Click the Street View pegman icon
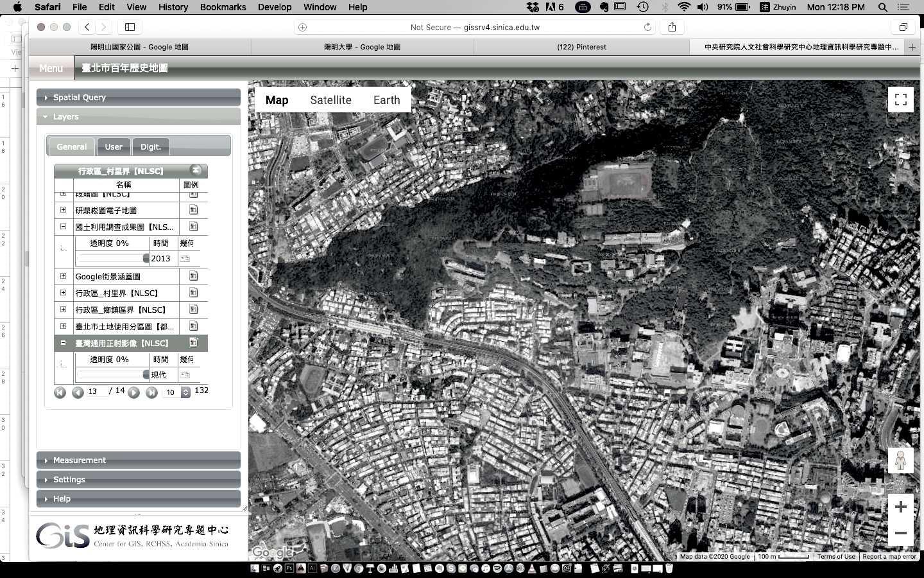Screen dimensions: 924x578 click(900, 460)
